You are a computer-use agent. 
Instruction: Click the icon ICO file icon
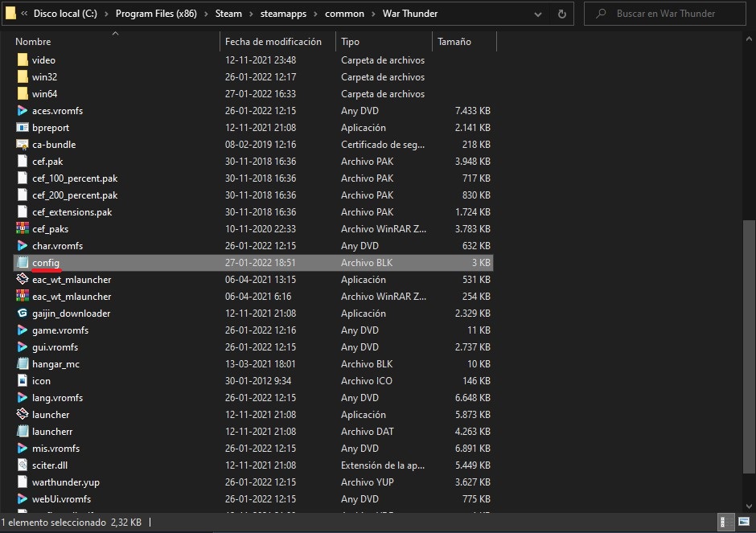tap(23, 381)
